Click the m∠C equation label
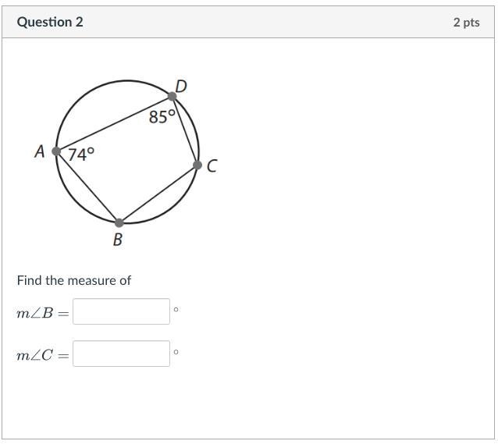 [43, 355]
